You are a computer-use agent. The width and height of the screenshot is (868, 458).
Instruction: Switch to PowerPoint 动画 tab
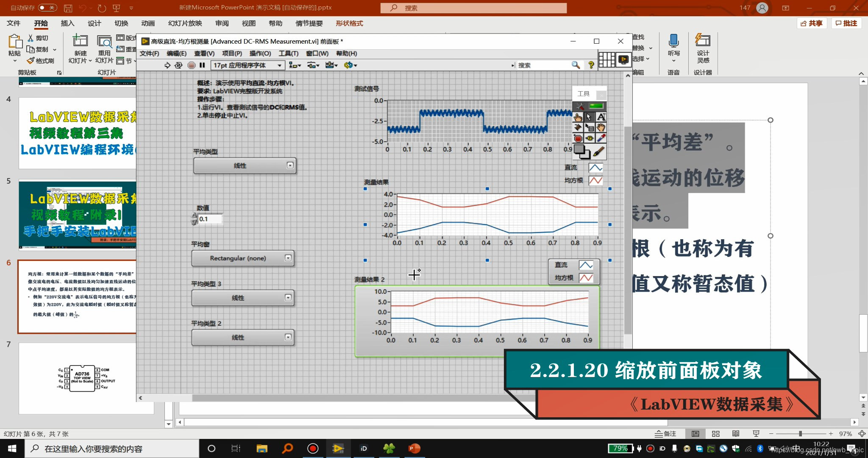148,23
